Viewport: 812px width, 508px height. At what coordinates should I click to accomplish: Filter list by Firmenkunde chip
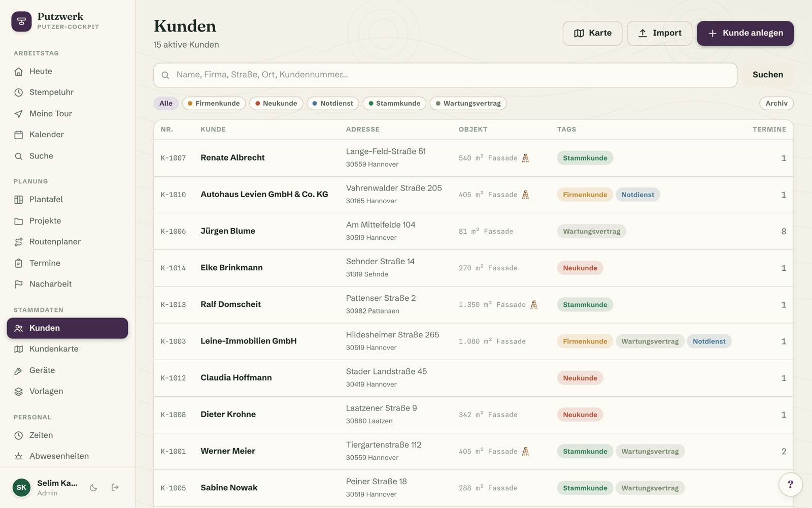coord(214,104)
